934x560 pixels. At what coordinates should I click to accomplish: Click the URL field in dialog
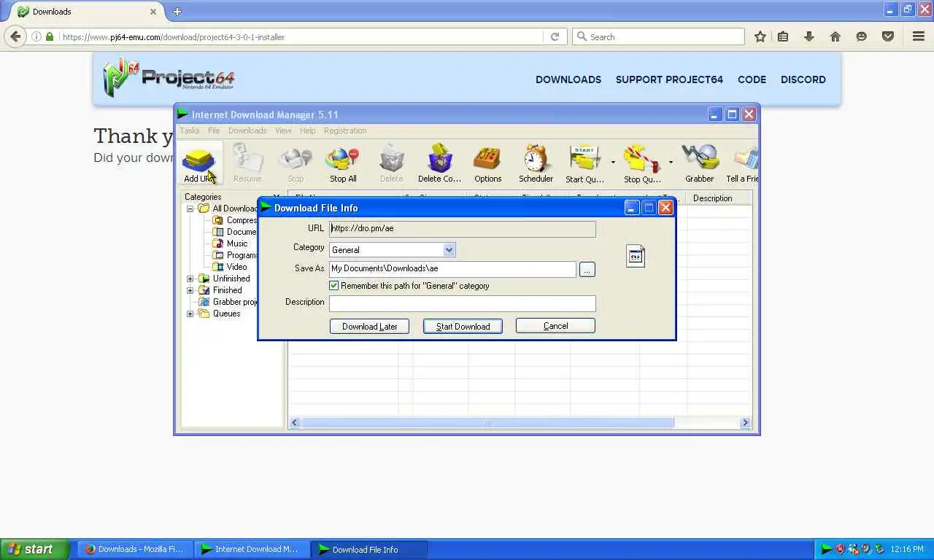click(462, 228)
